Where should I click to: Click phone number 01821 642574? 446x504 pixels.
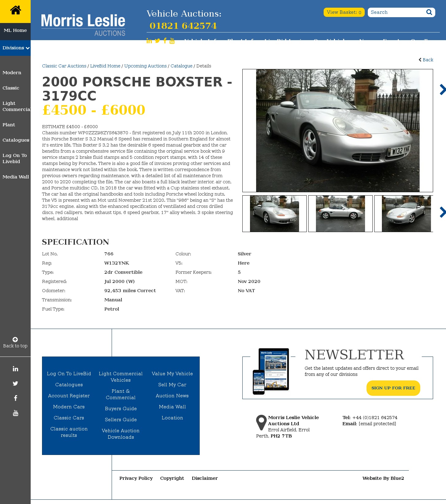tap(183, 26)
